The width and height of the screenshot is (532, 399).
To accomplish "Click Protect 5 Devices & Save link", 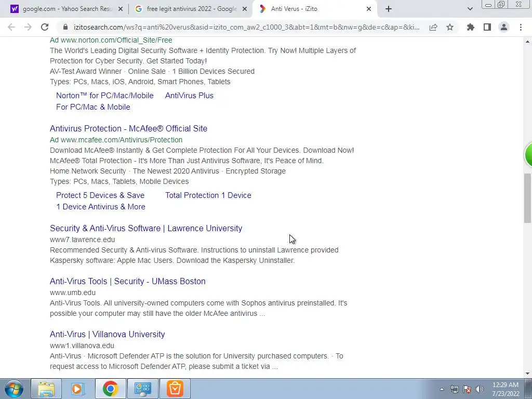I will 100,195.
